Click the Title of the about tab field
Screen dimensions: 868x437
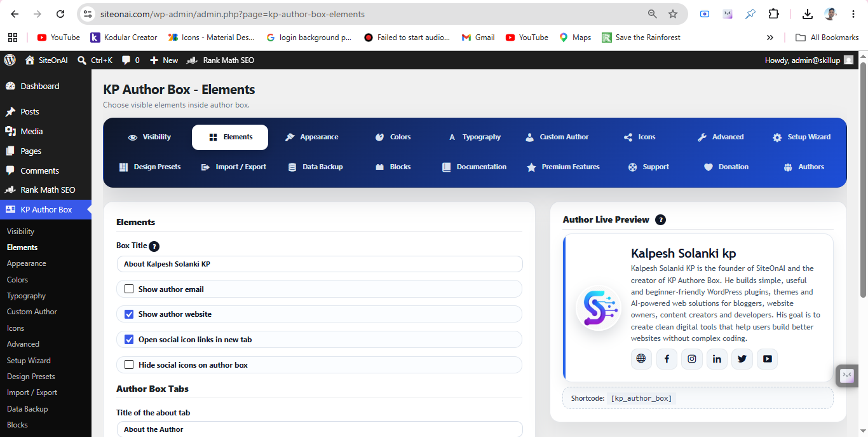click(x=320, y=429)
